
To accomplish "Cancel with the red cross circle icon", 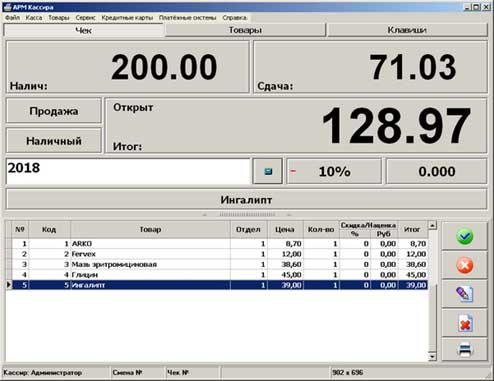I will tap(464, 265).
